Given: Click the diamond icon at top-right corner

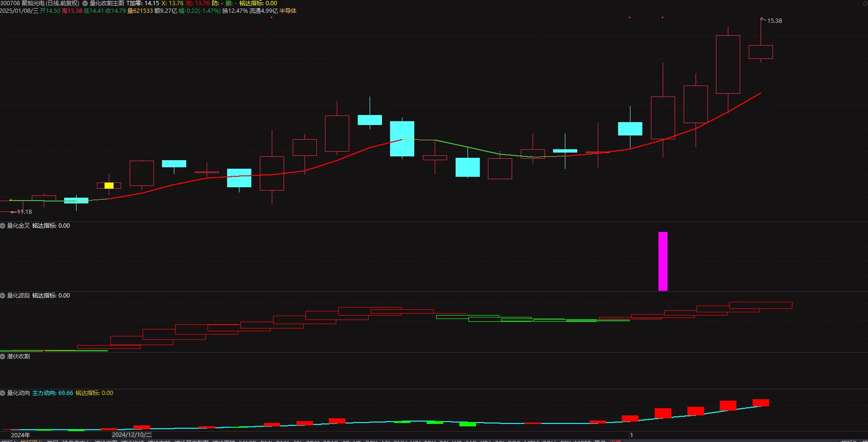Looking at the screenshot, I should (x=865, y=3).
